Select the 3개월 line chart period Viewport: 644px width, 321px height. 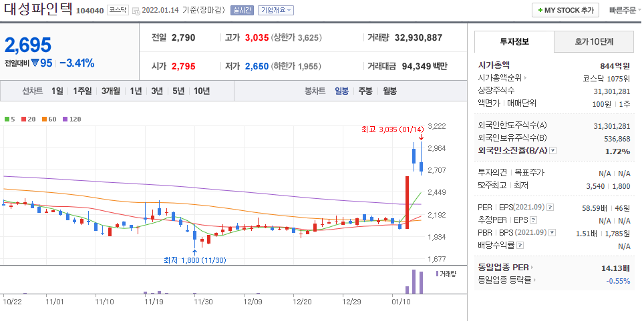pos(111,91)
